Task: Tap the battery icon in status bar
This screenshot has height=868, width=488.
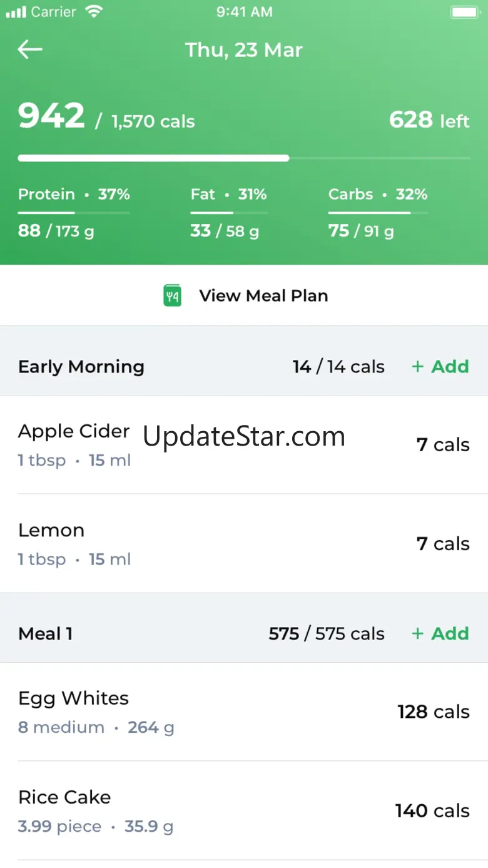Action: pyautogui.click(x=464, y=12)
